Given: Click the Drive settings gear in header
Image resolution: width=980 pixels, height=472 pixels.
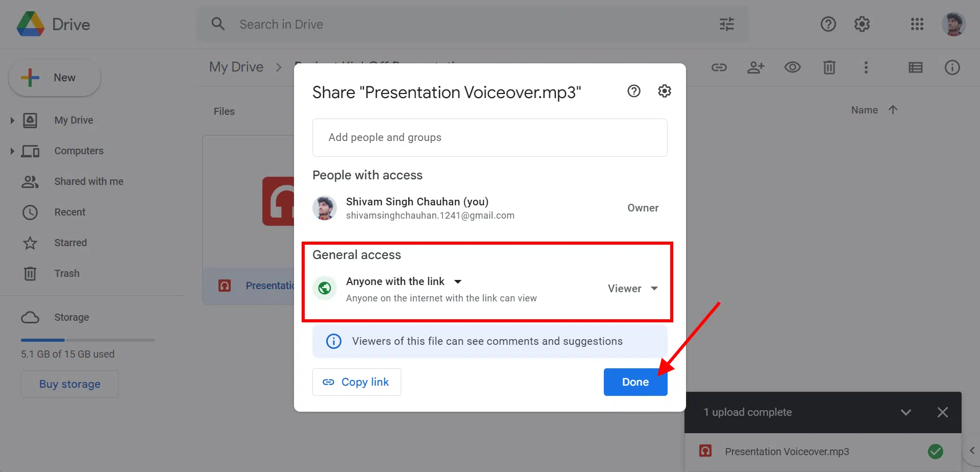Looking at the screenshot, I should click(862, 24).
